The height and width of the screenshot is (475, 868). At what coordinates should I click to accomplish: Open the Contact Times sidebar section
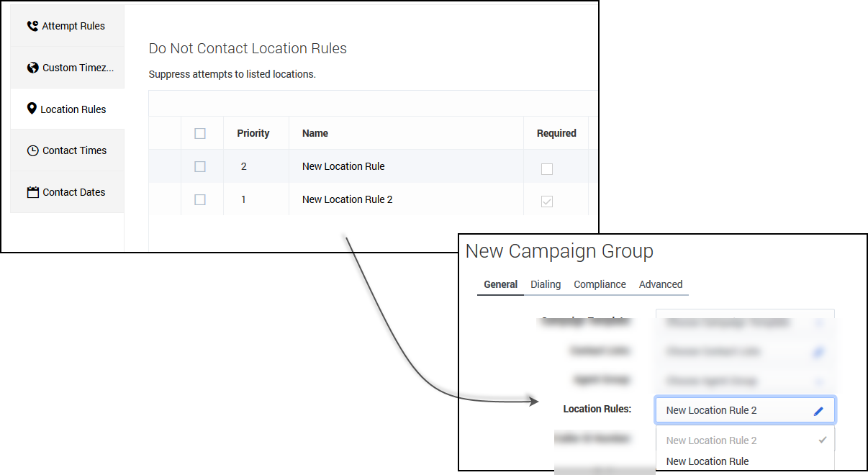click(x=73, y=150)
